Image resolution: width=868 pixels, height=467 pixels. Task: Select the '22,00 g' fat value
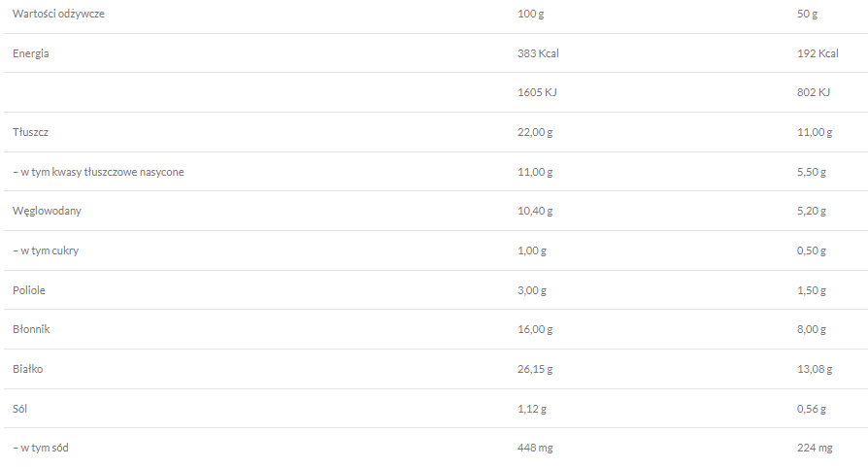pyautogui.click(x=535, y=132)
